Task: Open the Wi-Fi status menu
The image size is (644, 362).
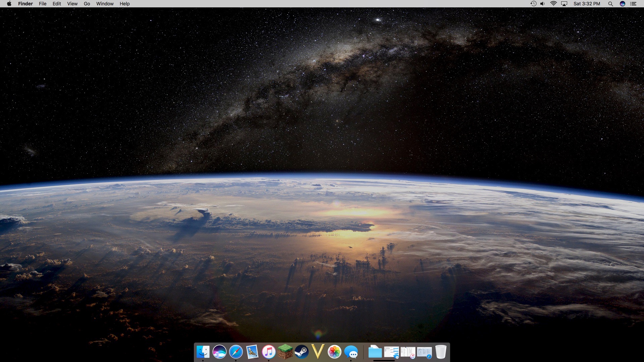Action: click(x=554, y=4)
